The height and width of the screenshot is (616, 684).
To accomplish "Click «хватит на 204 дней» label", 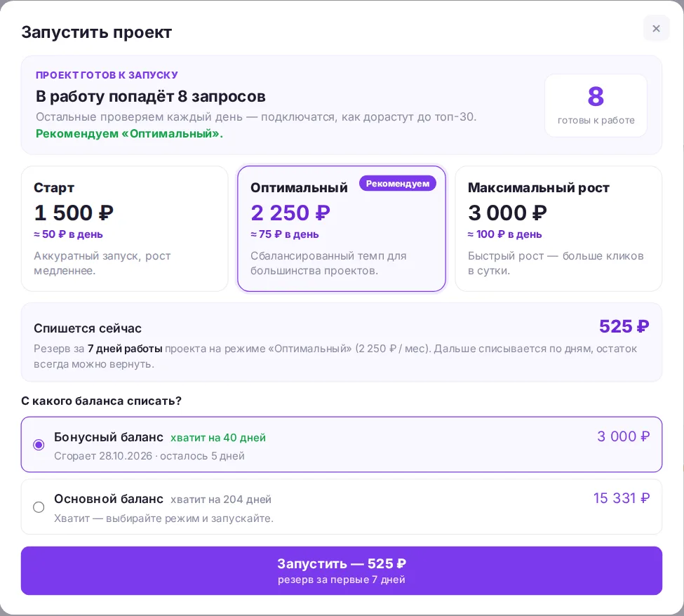I will point(221,500).
